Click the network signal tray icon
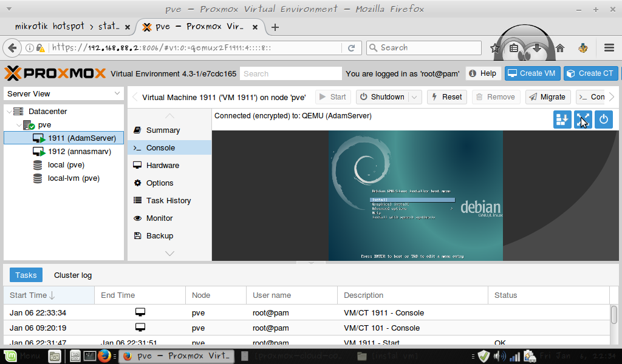Image resolution: width=622 pixels, height=364 pixels. point(515,357)
